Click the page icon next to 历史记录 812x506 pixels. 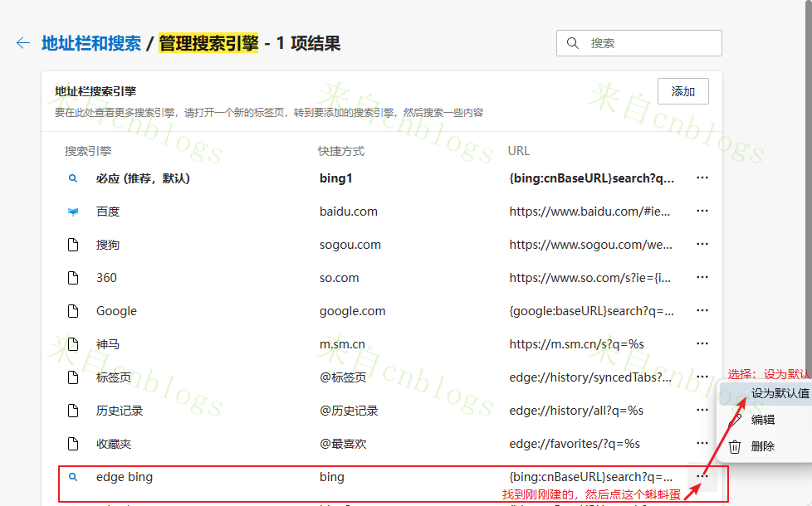(73, 411)
